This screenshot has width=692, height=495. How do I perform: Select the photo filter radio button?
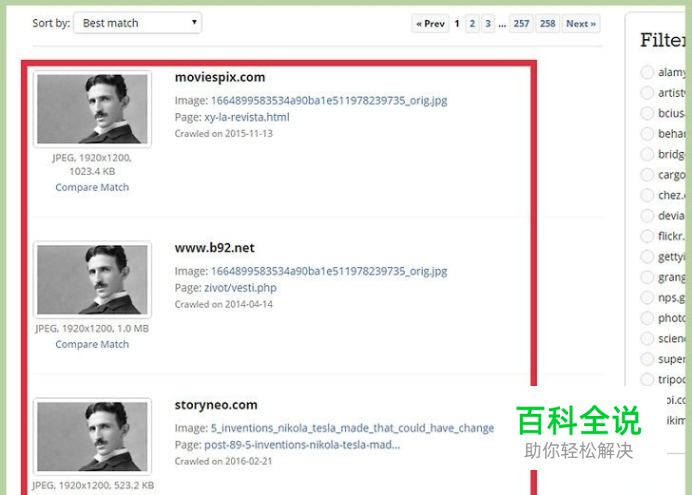click(x=647, y=318)
